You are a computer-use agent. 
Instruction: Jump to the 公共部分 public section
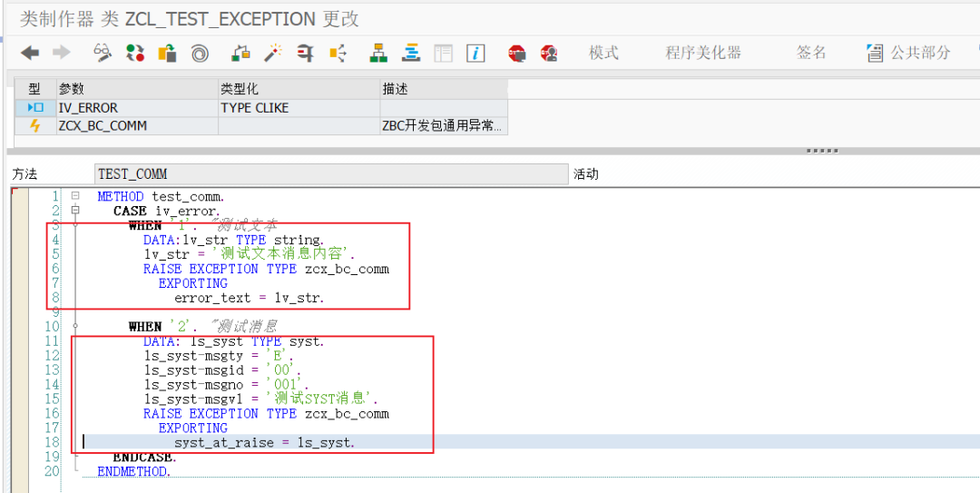click(x=909, y=54)
